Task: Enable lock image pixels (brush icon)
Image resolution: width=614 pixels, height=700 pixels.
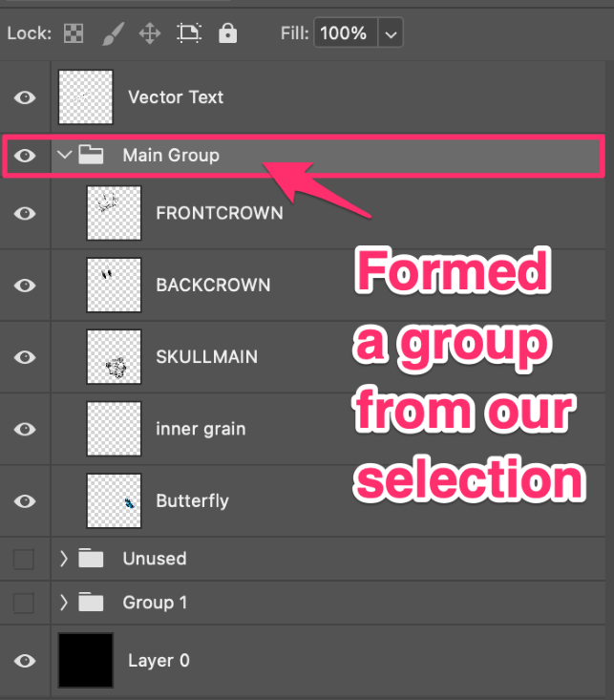Action: click(x=113, y=34)
